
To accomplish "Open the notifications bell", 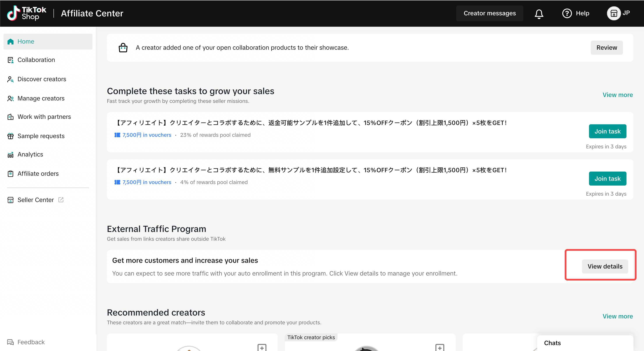I will pyautogui.click(x=539, y=14).
